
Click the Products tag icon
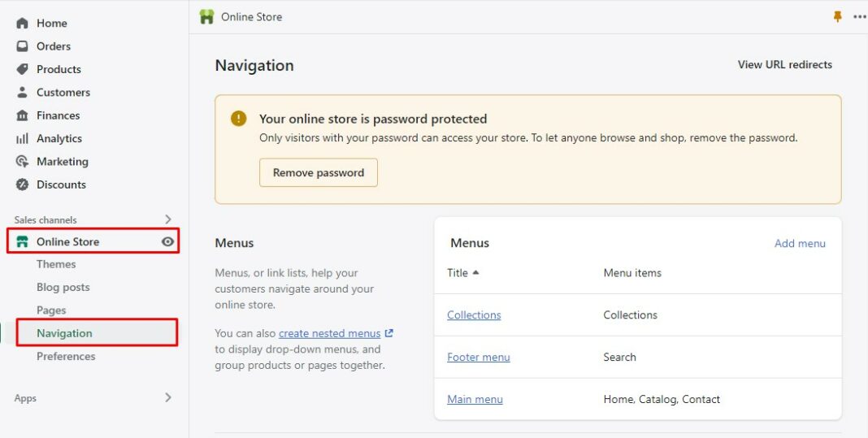[x=22, y=69]
